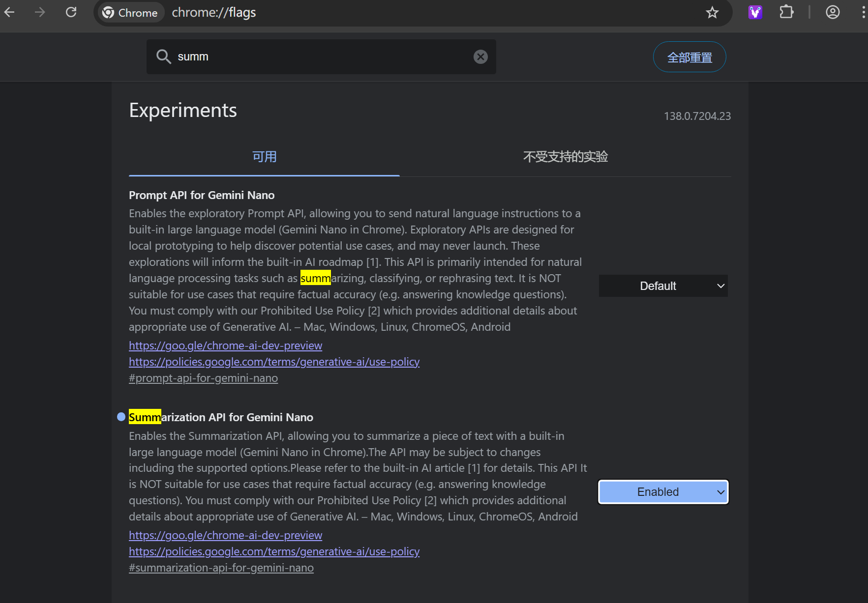Open the Chrome three-dot menu
This screenshot has height=603, width=868.
(863, 12)
